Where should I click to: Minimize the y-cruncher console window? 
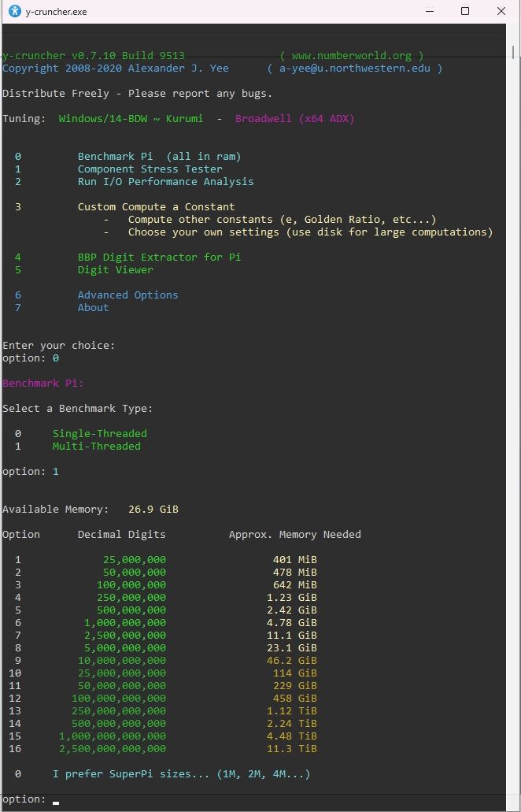[429, 12]
